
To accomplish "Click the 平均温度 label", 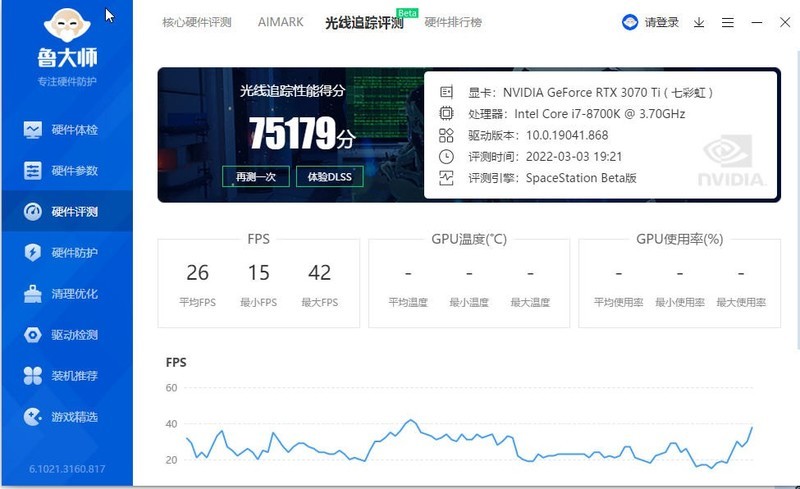I will point(408,302).
